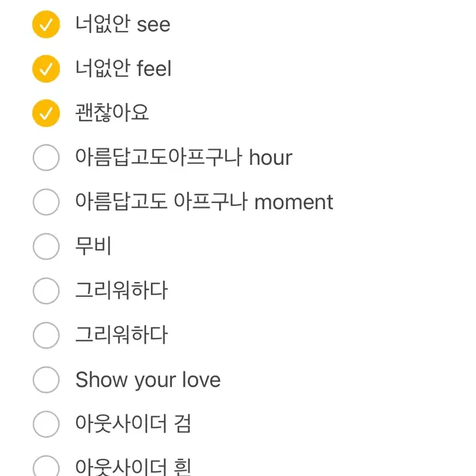Tap the 아웃사이더 검 label
Image resolution: width=476 pixels, height=476 pixels.
tap(133, 424)
